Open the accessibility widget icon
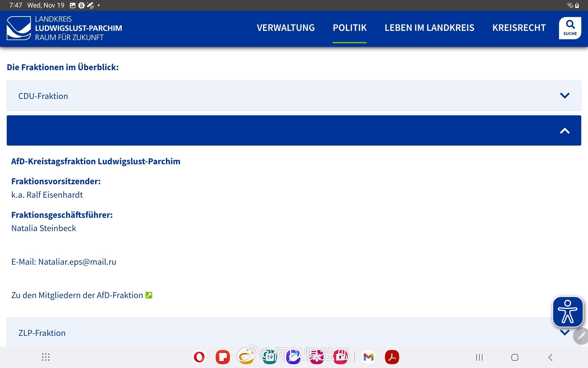The image size is (588, 368). click(x=568, y=311)
